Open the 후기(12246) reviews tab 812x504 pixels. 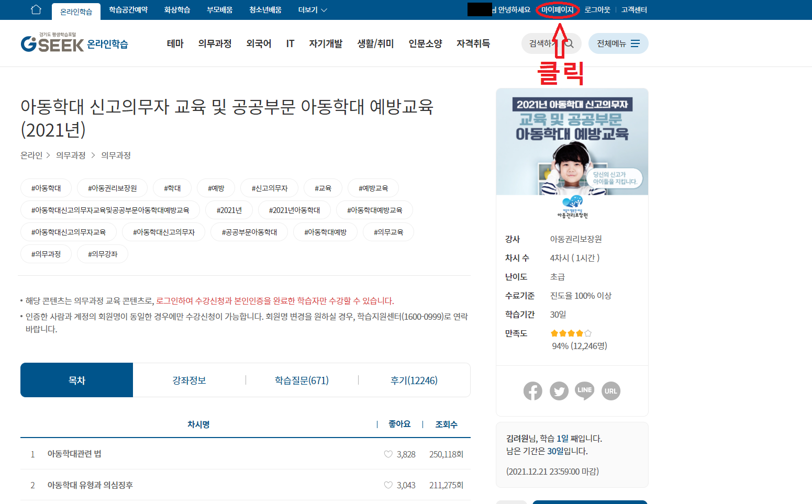(x=415, y=380)
